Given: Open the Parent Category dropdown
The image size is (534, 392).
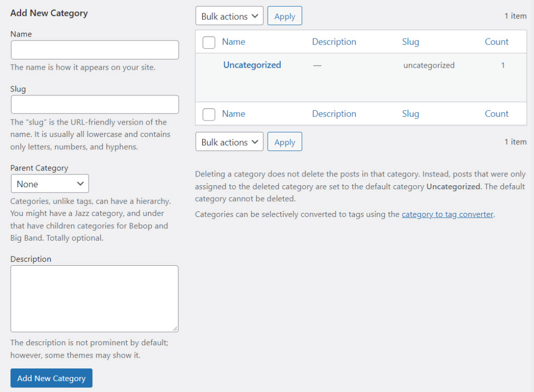Looking at the screenshot, I should [50, 183].
